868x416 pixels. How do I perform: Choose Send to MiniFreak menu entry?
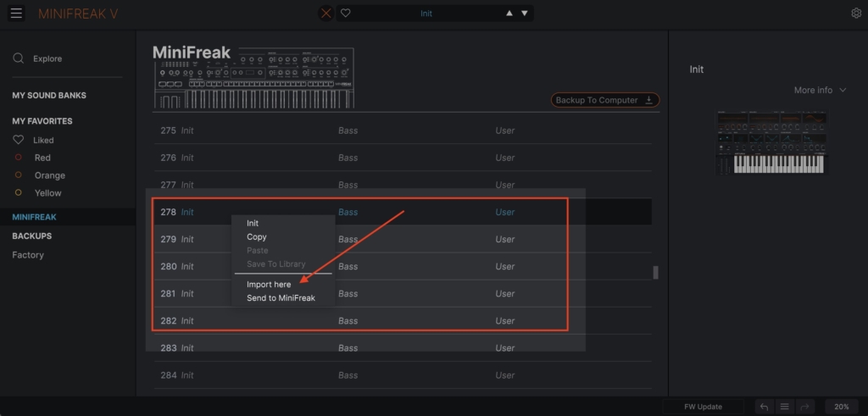[280, 298]
